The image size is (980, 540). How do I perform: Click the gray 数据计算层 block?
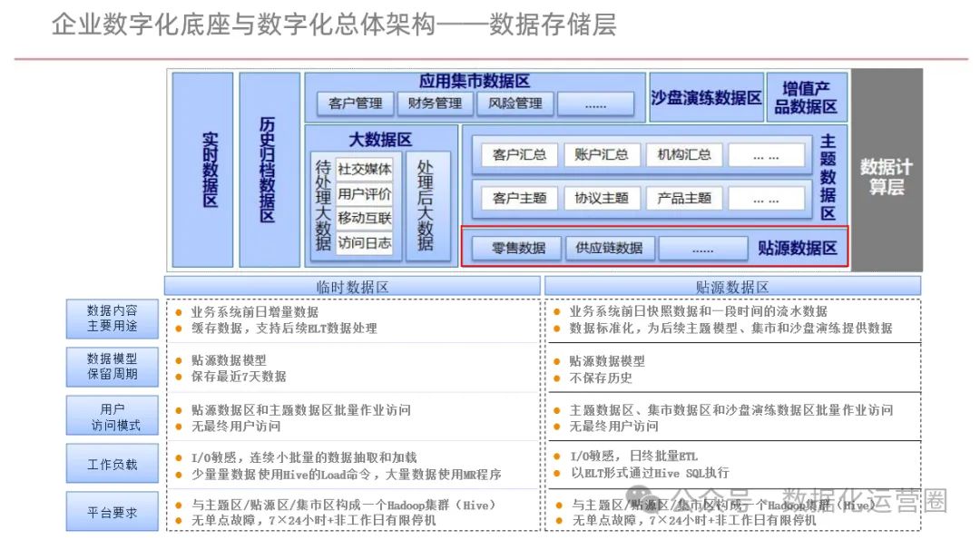point(887,170)
